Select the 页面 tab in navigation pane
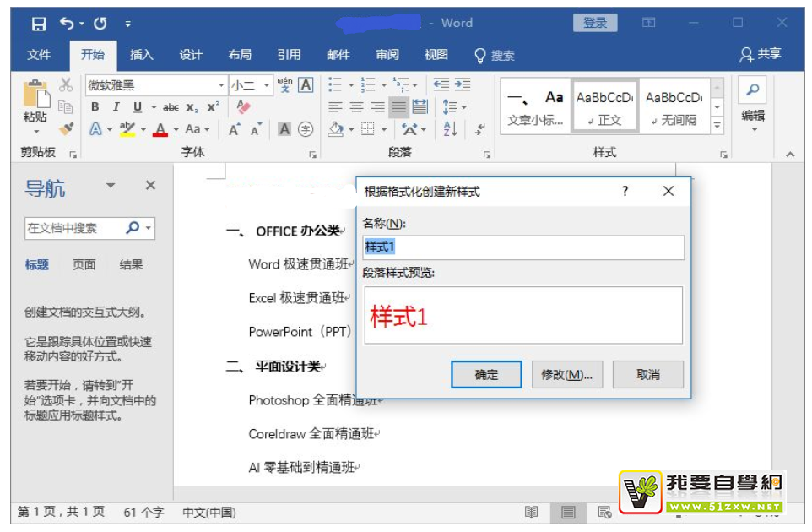812x532 pixels. [x=84, y=264]
